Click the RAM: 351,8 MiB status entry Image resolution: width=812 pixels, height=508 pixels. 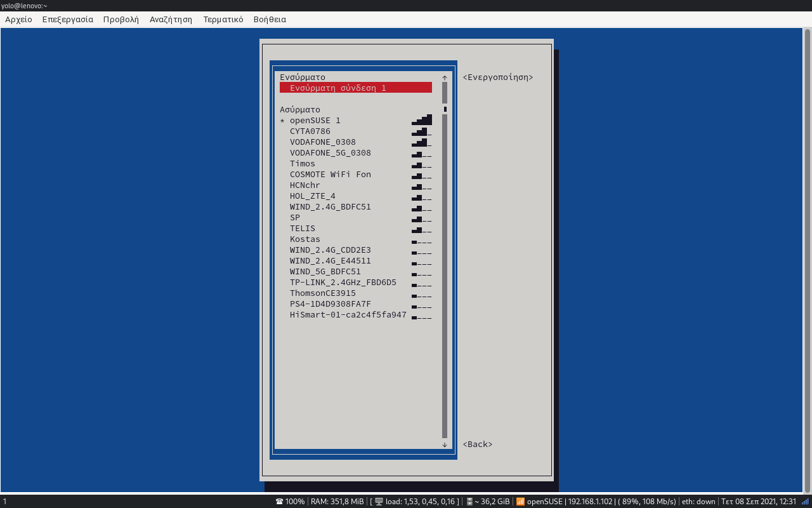tap(337, 502)
